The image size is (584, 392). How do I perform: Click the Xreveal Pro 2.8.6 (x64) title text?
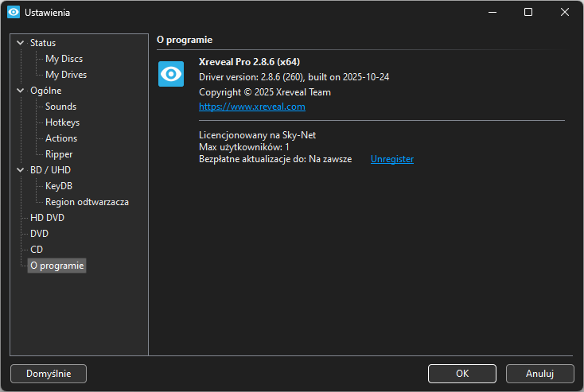(x=249, y=62)
